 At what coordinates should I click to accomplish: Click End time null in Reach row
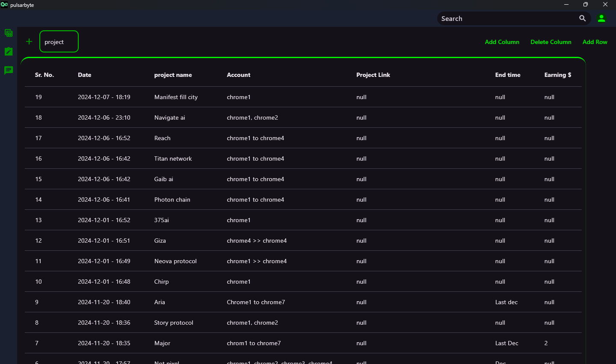[x=500, y=138]
